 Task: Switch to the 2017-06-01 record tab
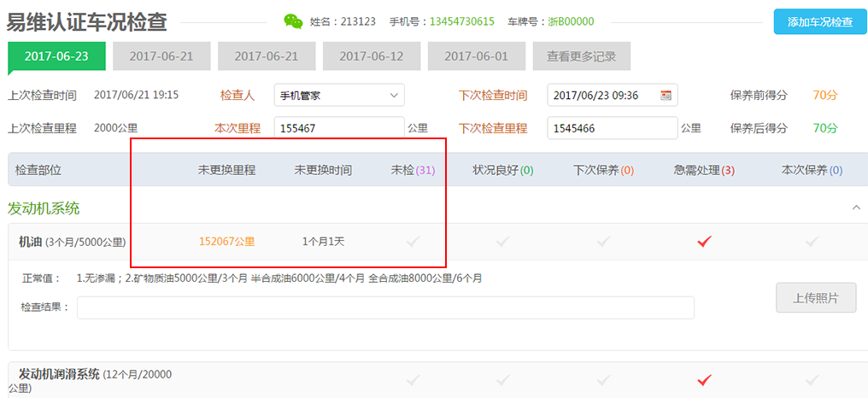476,56
